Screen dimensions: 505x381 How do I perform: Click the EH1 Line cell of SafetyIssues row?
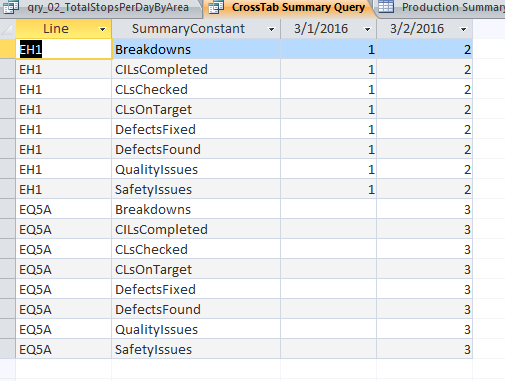tap(63, 189)
